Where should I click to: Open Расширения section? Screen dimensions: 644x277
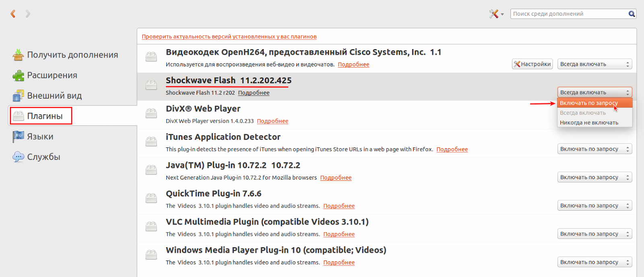point(52,75)
